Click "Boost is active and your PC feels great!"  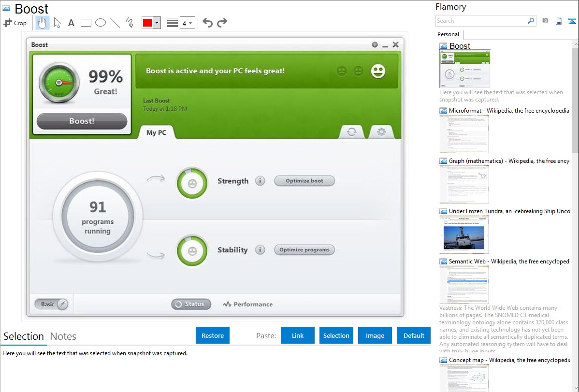(215, 71)
